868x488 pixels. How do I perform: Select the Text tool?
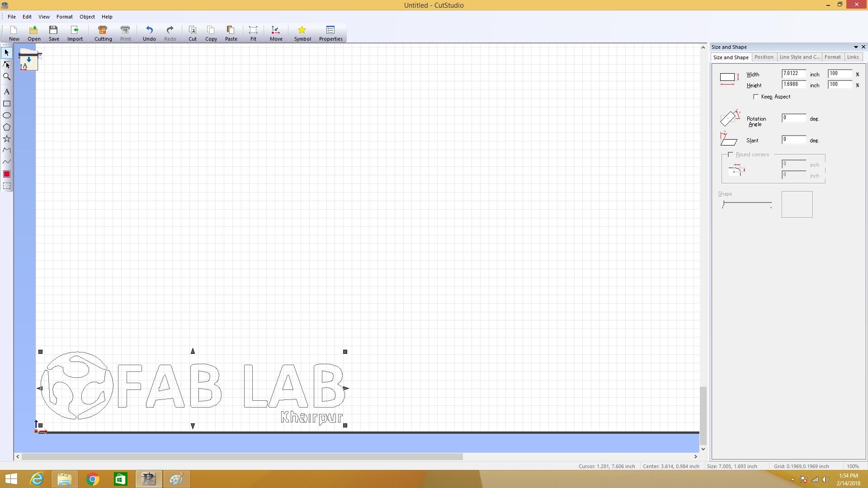7,91
